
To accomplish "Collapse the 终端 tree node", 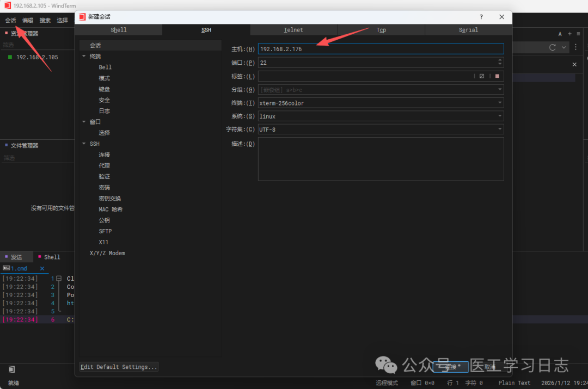I will (84, 56).
